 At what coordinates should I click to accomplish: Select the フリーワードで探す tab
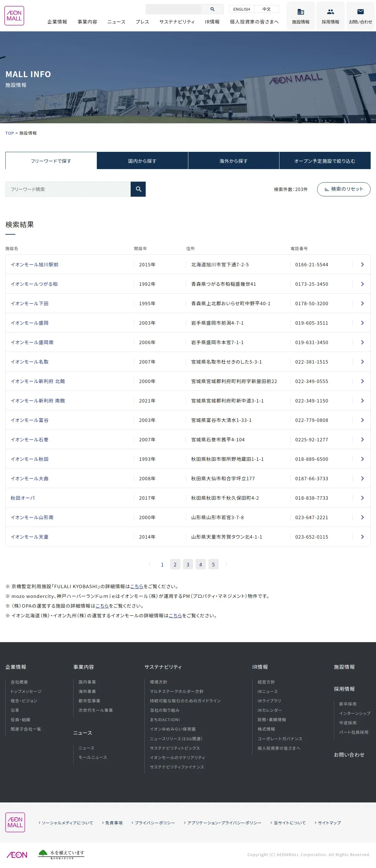click(51, 161)
